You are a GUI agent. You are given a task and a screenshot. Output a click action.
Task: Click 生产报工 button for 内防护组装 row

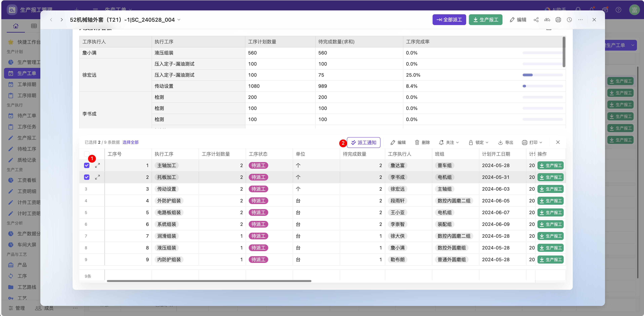pyautogui.click(x=551, y=260)
